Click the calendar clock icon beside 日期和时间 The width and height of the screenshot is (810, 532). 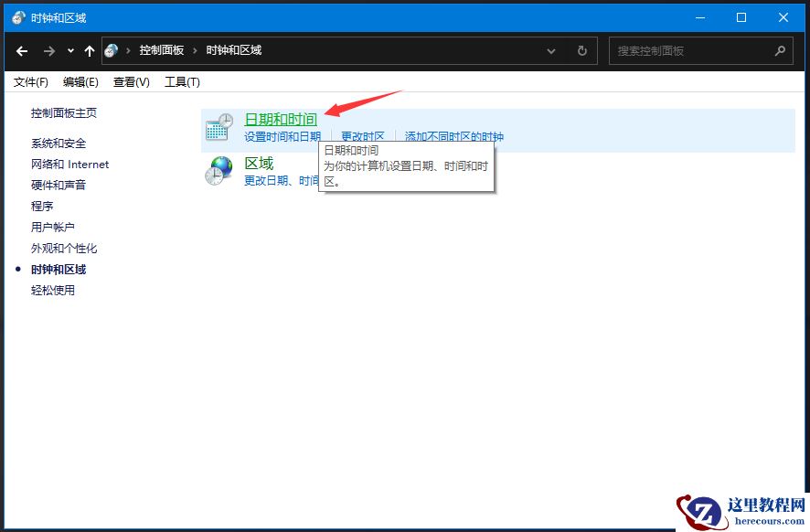point(218,125)
